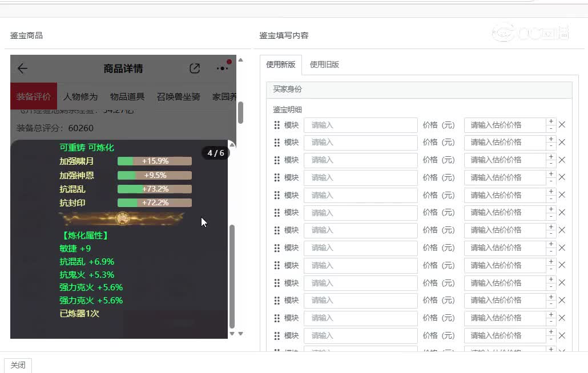The height and width of the screenshot is (373, 588).
Task: Click the 鉴宝商品 panel heading
Action: [x=26, y=35]
